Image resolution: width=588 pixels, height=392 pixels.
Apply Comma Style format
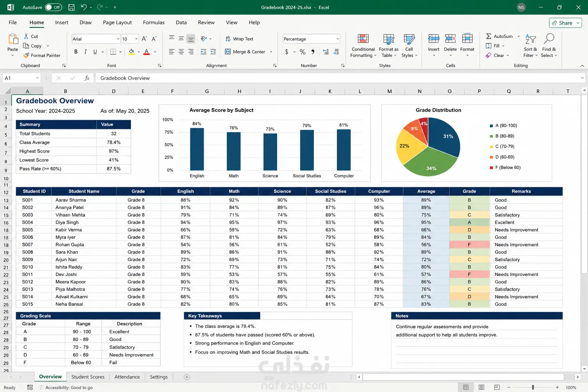click(313, 52)
